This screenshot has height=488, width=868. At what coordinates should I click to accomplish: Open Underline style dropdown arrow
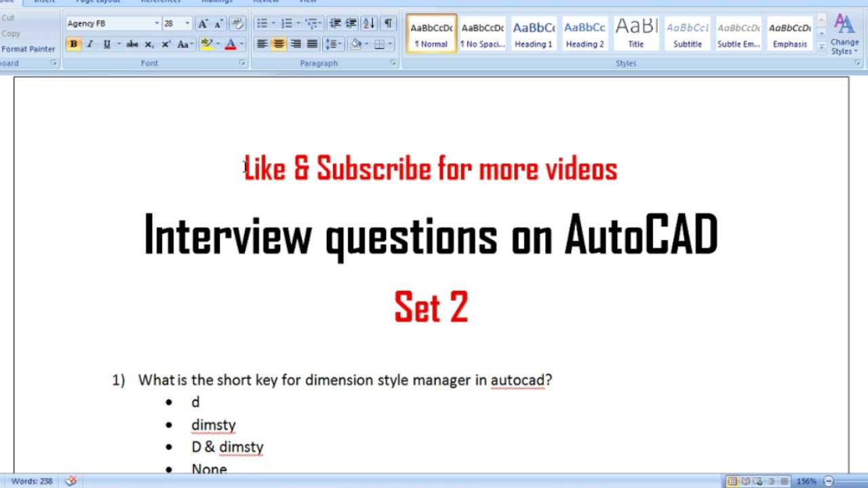coord(119,44)
